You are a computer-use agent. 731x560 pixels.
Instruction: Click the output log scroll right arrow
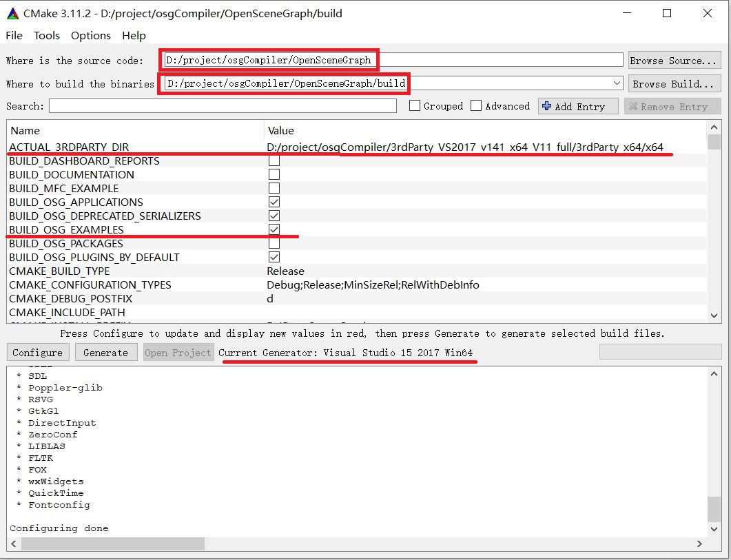click(699, 543)
